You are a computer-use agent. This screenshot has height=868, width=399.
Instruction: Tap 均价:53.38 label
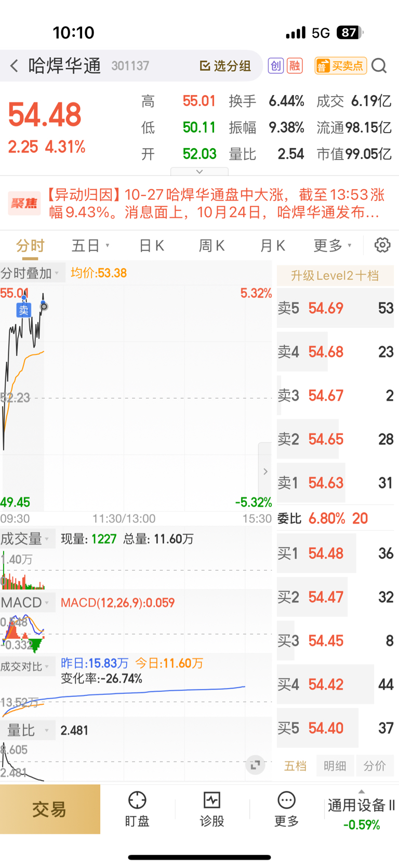(x=99, y=273)
